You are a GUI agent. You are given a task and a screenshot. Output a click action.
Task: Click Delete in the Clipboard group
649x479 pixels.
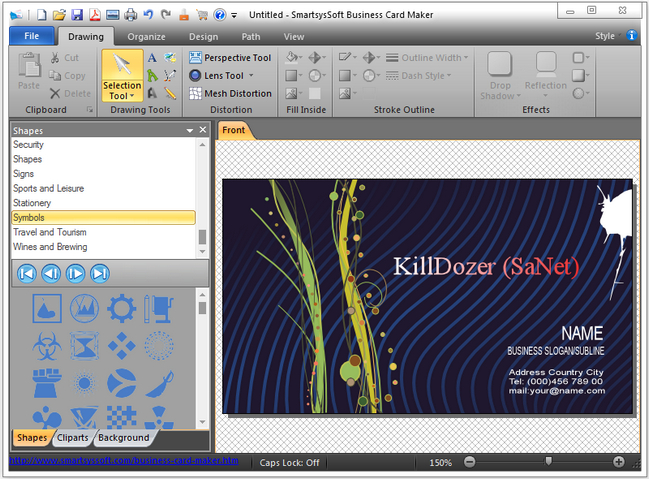[70, 94]
